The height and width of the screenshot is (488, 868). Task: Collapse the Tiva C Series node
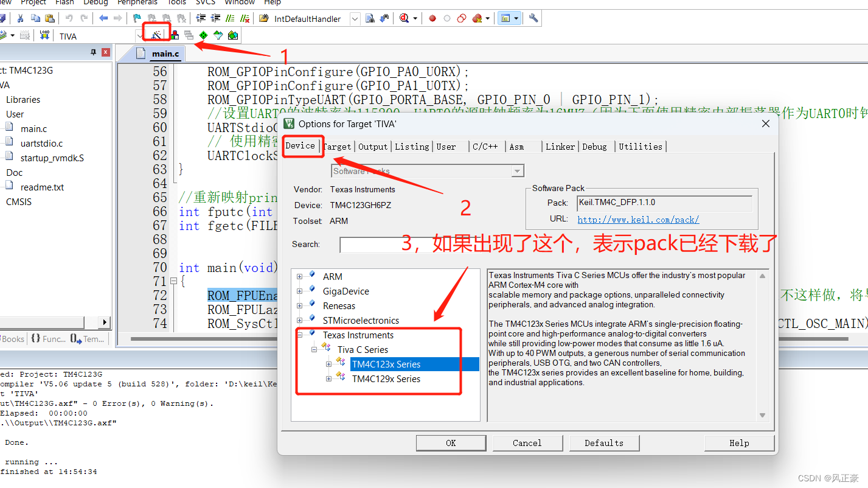(x=314, y=350)
